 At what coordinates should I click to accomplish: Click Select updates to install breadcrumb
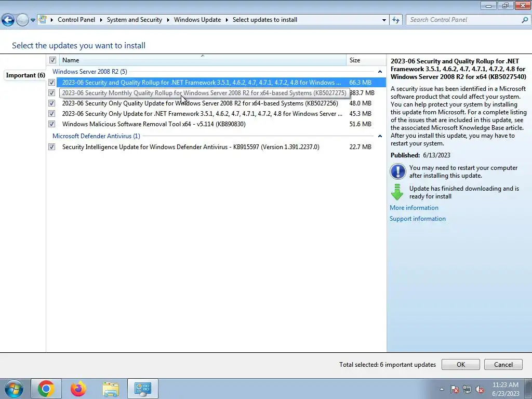(264, 20)
